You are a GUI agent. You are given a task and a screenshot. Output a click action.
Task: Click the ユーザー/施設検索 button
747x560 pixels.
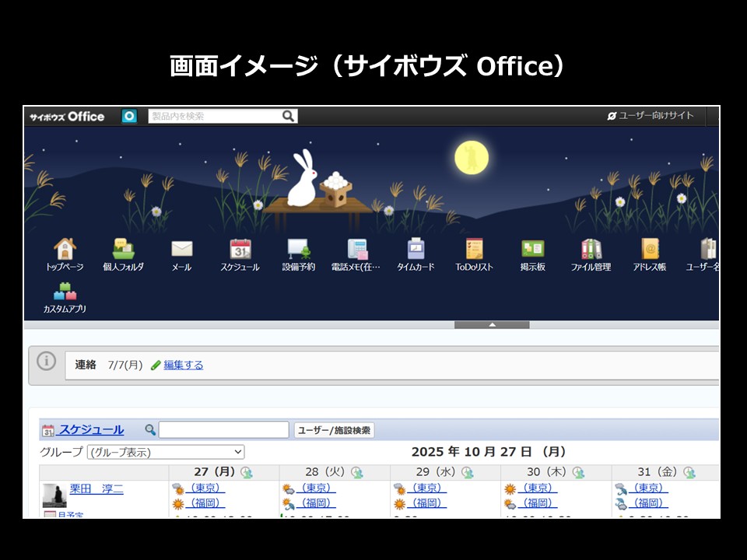(334, 430)
